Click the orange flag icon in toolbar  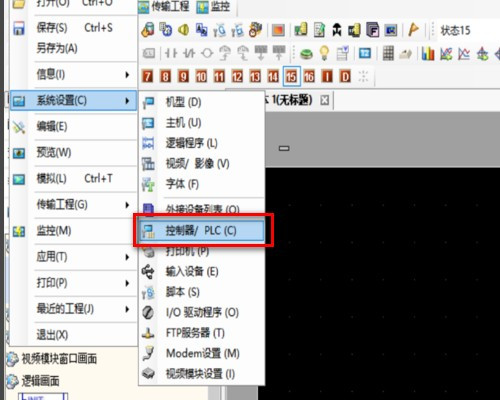click(413, 30)
